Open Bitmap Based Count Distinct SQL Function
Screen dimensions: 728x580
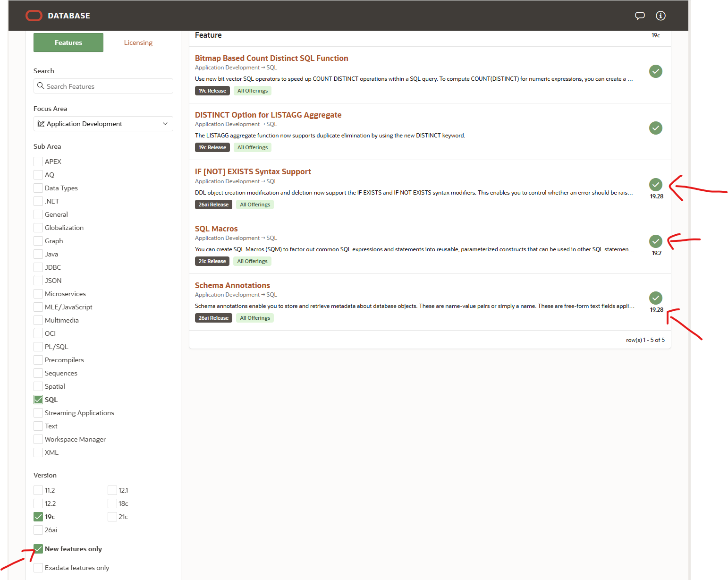click(x=271, y=58)
